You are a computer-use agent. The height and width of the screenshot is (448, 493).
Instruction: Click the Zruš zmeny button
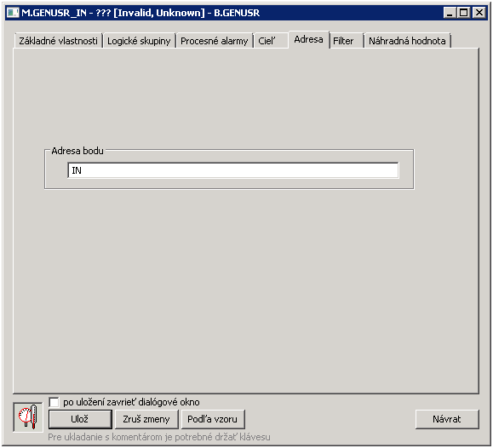tap(146, 419)
